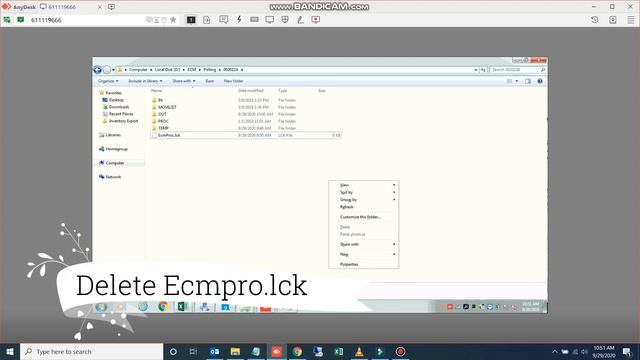The width and height of the screenshot is (640, 360).
Task: Select Libraries in navigation pane
Action: (113, 135)
